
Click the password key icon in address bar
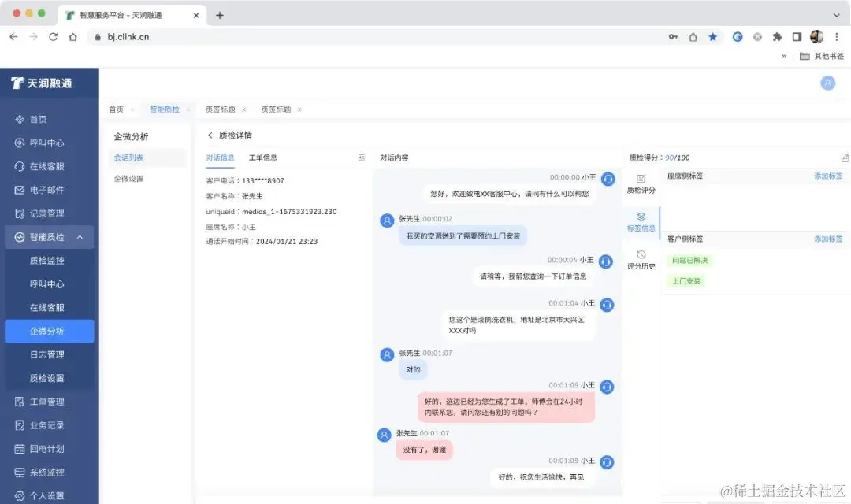tap(673, 37)
